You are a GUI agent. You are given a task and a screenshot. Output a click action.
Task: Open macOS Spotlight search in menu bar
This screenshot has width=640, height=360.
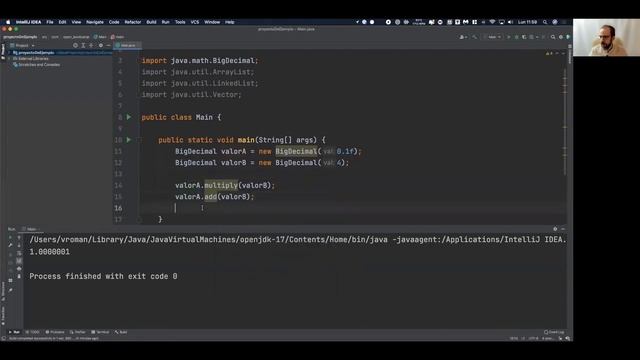(x=545, y=22)
